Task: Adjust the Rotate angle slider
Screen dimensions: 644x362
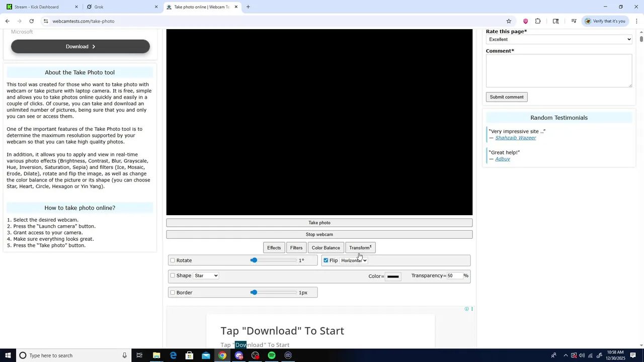Action: 274,260
